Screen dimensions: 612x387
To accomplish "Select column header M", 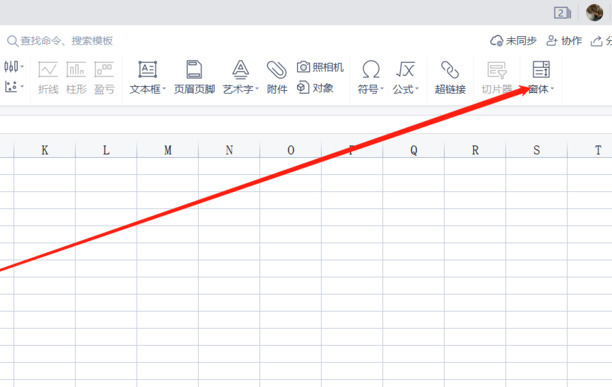I will (167, 150).
